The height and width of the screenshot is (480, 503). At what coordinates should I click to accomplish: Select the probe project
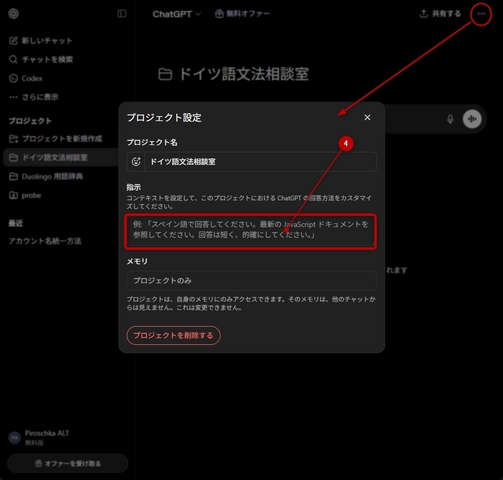[x=25, y=195]
